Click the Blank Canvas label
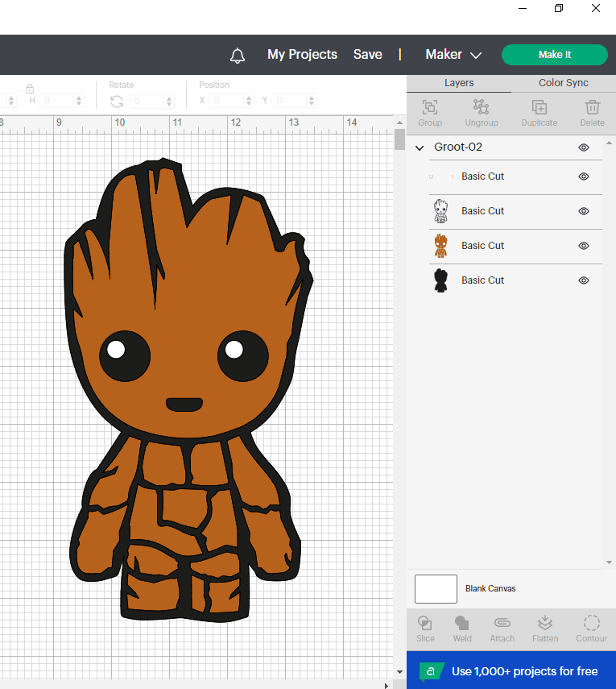Screen dimensions: 616x689 490,589
